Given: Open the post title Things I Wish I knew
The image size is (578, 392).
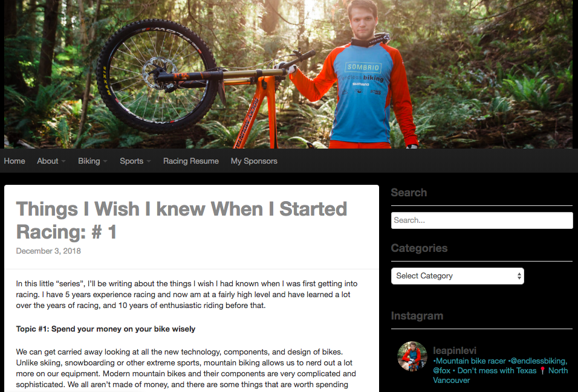Looking at the screenshot, I should pyautogui.click(x=181, y=220).
